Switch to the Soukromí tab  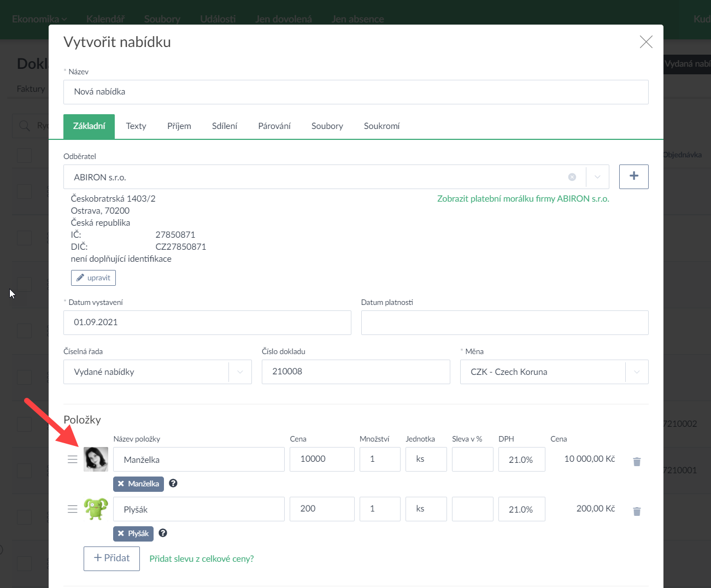[x=381, y=126]
